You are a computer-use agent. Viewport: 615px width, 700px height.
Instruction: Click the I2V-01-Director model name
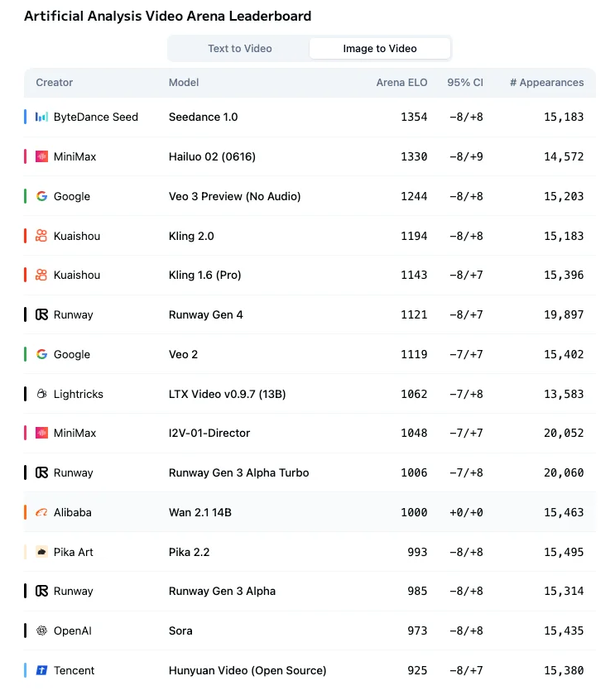coord(209,433)
